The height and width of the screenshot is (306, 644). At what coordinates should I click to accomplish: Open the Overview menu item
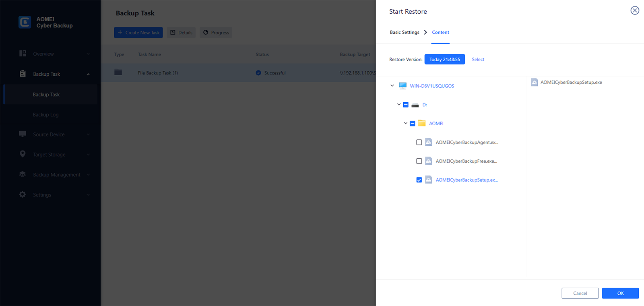(x=43, y=54)
